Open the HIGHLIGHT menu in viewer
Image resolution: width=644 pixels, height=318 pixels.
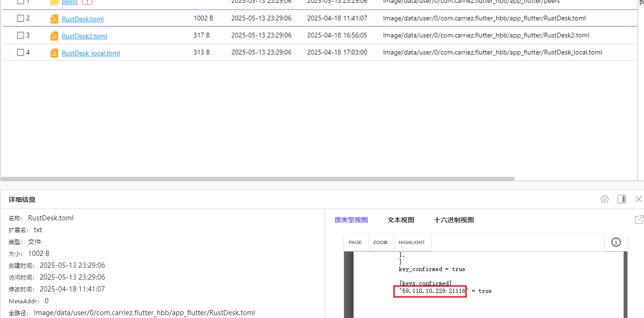[412, 242]
